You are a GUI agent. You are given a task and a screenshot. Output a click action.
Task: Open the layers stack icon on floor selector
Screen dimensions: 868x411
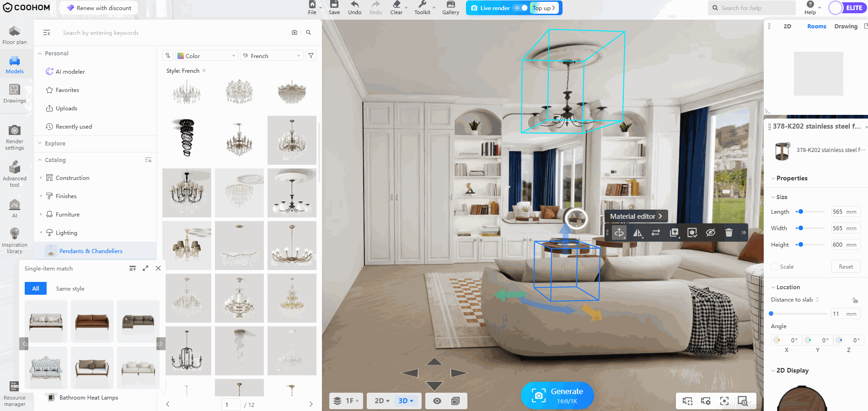[338, 401]
